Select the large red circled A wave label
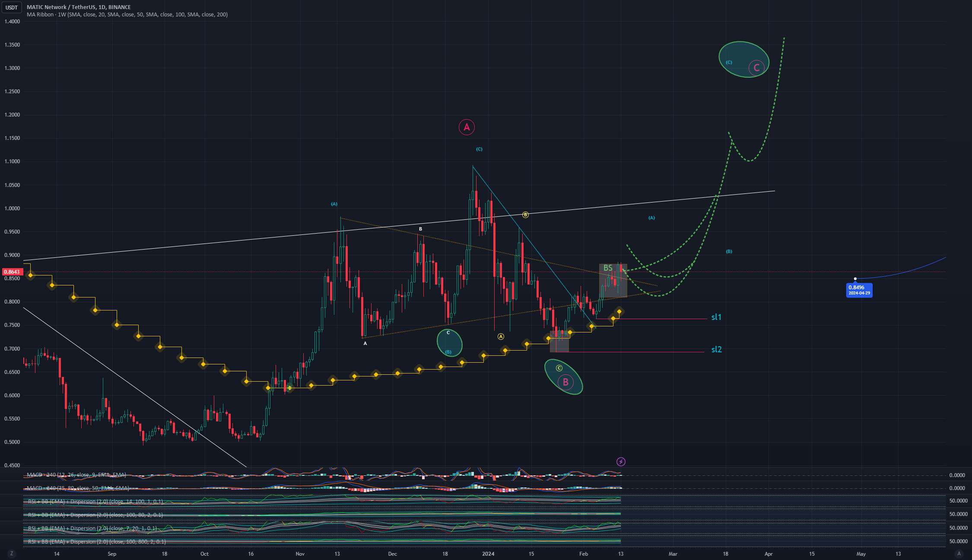The image size is (972, 560). [x=467, y=127]
